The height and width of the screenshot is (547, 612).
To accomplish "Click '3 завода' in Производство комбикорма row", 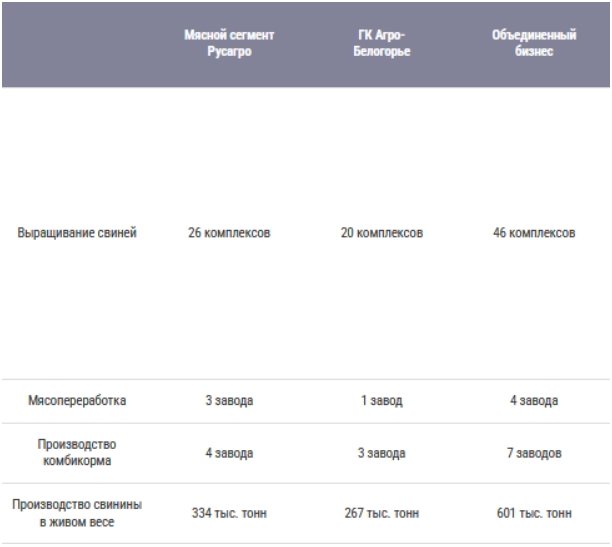I will (381, 453).
